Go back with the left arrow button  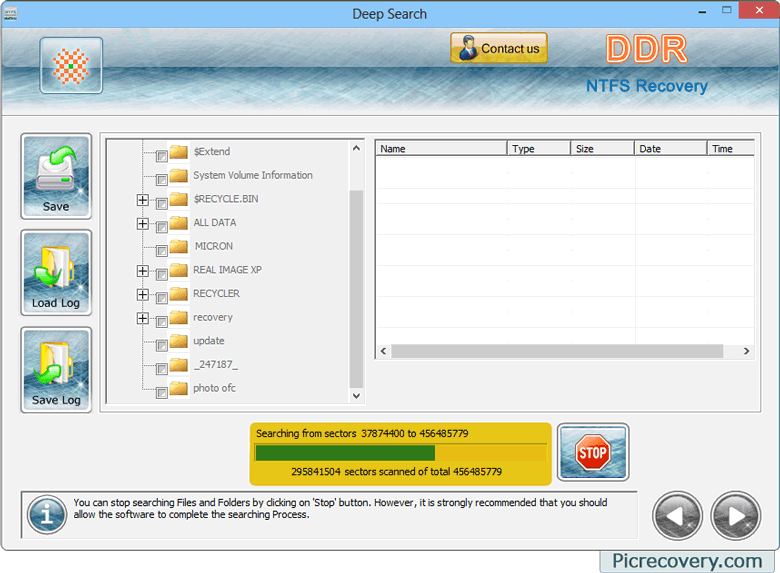coord(677,516)
